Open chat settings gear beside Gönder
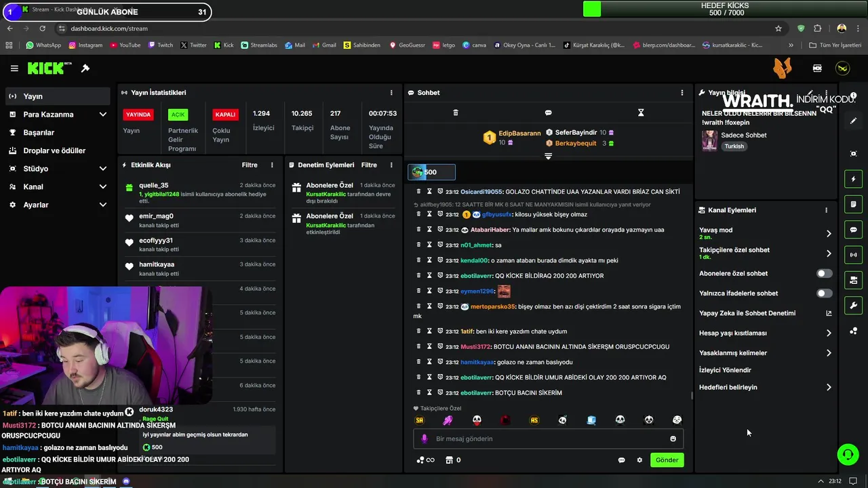Image resolution: width=868 pixels, height=488 pixels. click(639, 460)
